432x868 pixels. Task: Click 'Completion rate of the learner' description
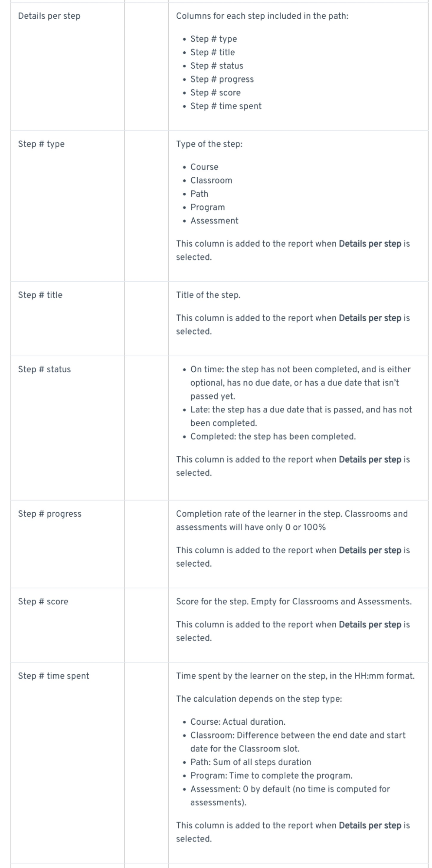pyautogui.click(x=292, y=521)
